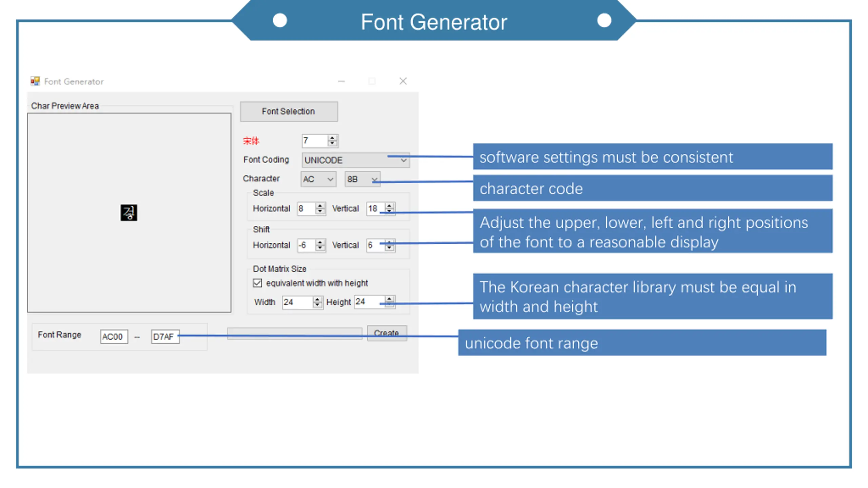
Task: Click Font Range end field D7AF
Action: pyautogui.click(x=165, y=337)
